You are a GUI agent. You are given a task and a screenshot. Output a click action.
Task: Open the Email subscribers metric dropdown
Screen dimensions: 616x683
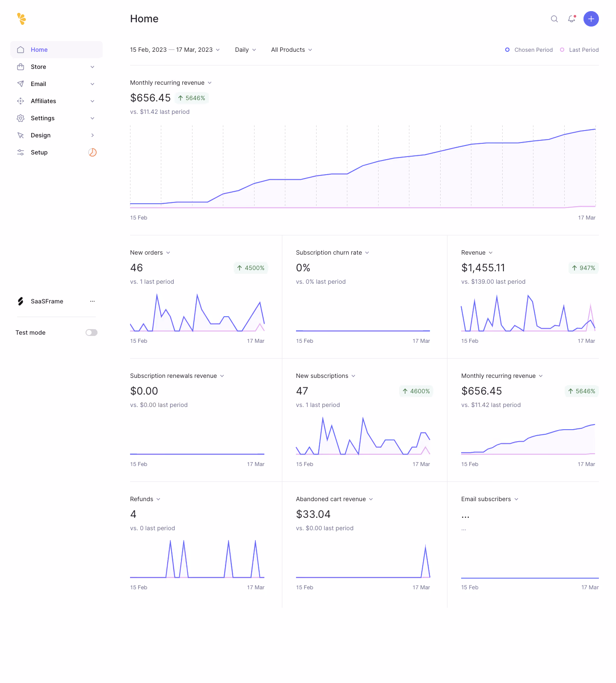pos(490,499)
